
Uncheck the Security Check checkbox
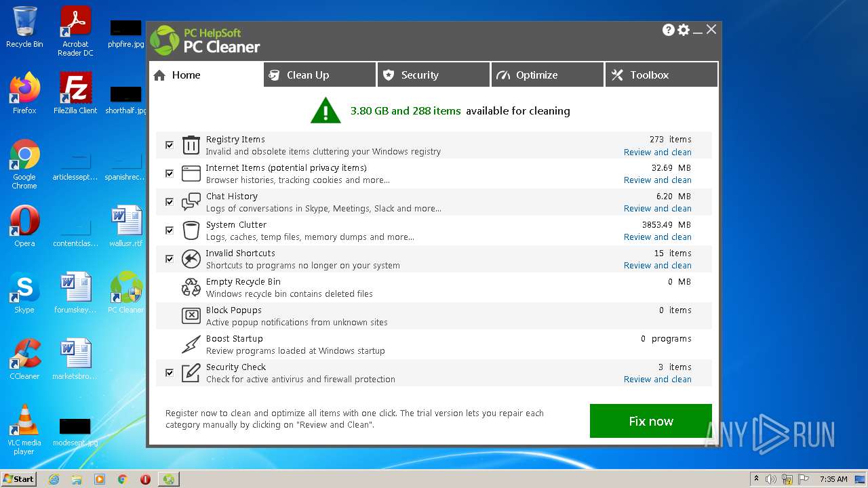(170, 373)
